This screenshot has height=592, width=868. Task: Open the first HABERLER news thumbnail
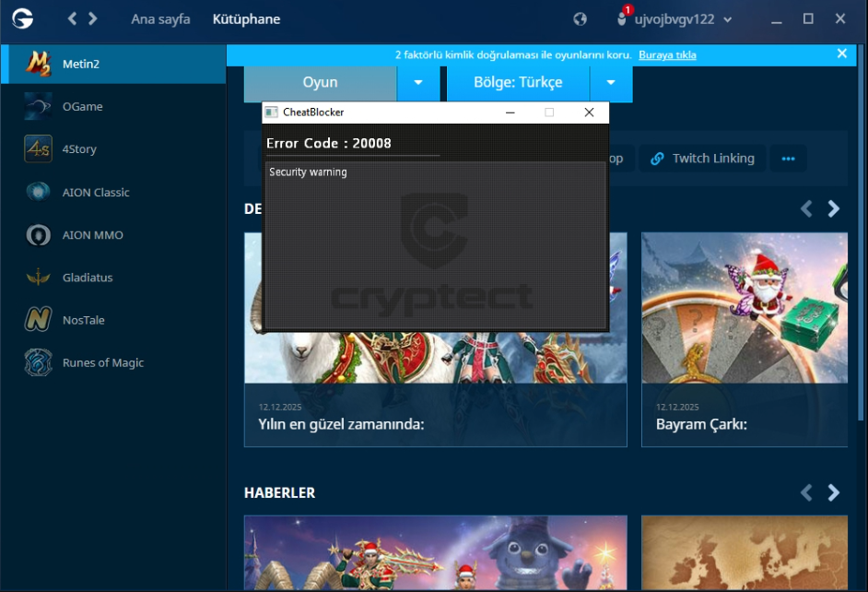(436, 552)
